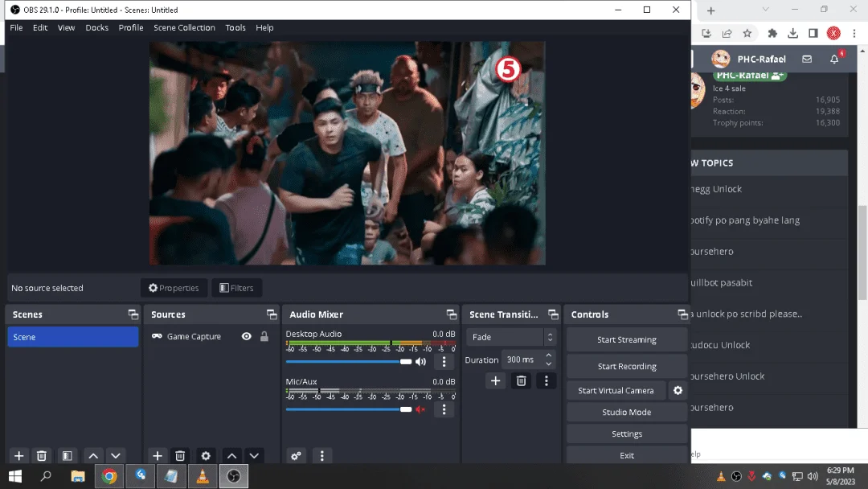
Task: Open File Explorer from taskbar
Action: pos(78,476)
